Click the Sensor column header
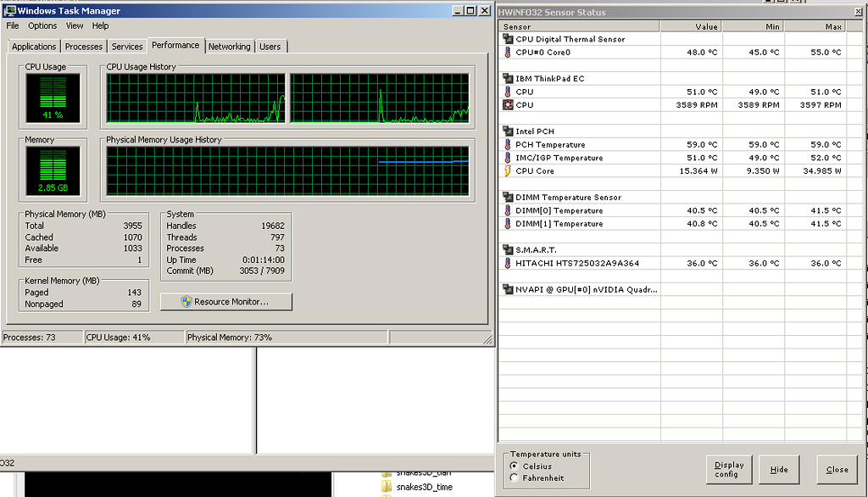This screenshot has width=868, height=497. pyautogui.click(x=579, y=26)
